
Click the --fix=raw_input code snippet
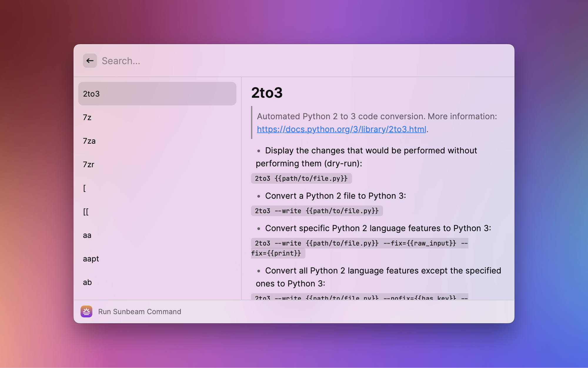click(359, 243)
